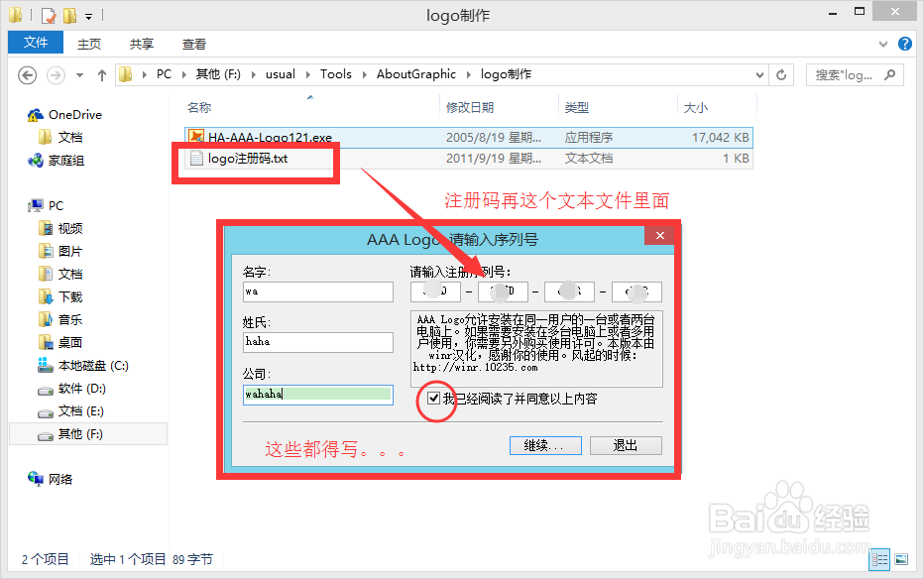
Task: Click the 姓氏 input field
Action: click(x=317, y=342)
